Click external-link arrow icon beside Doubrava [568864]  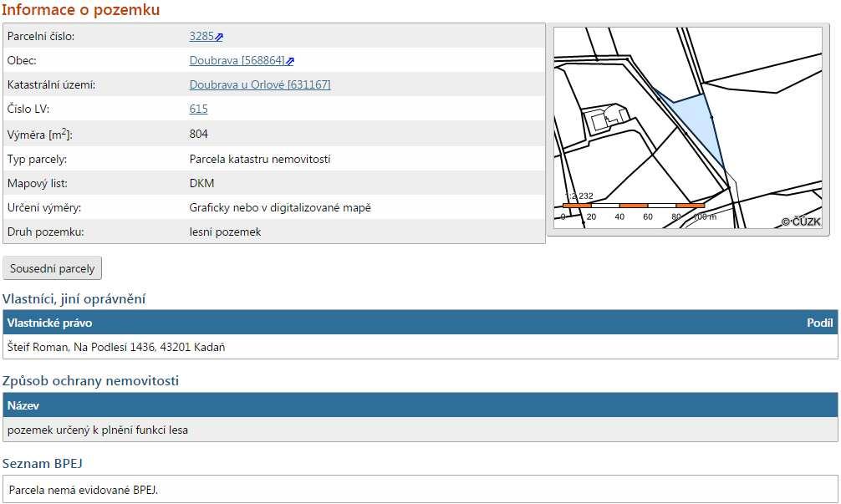click(x=289, y=61)
